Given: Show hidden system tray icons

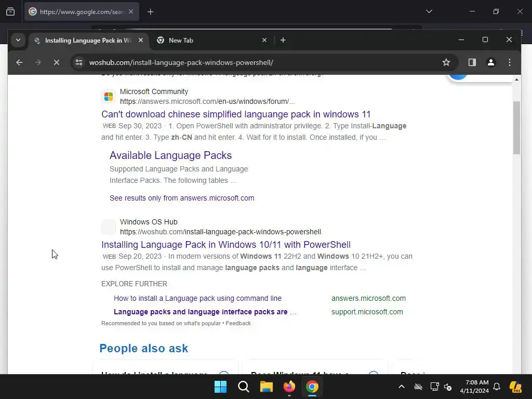Looking at the screenshot, I should tap(402, 387).
